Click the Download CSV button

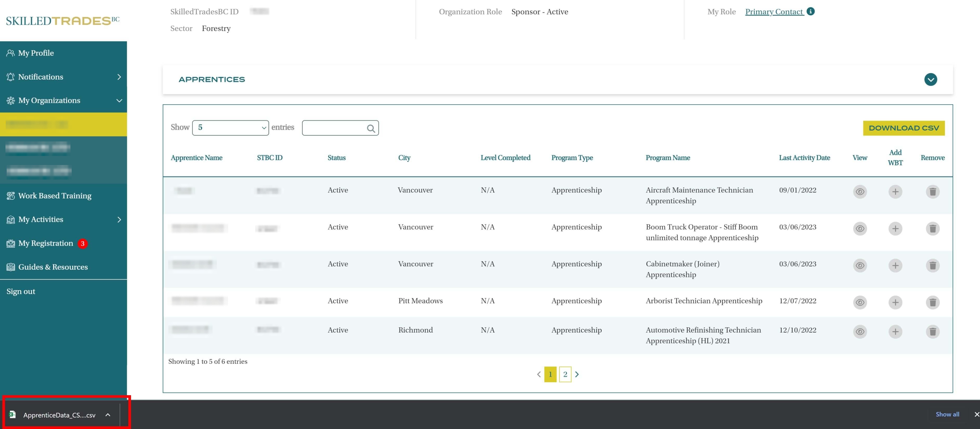click(x=904, y=128)
